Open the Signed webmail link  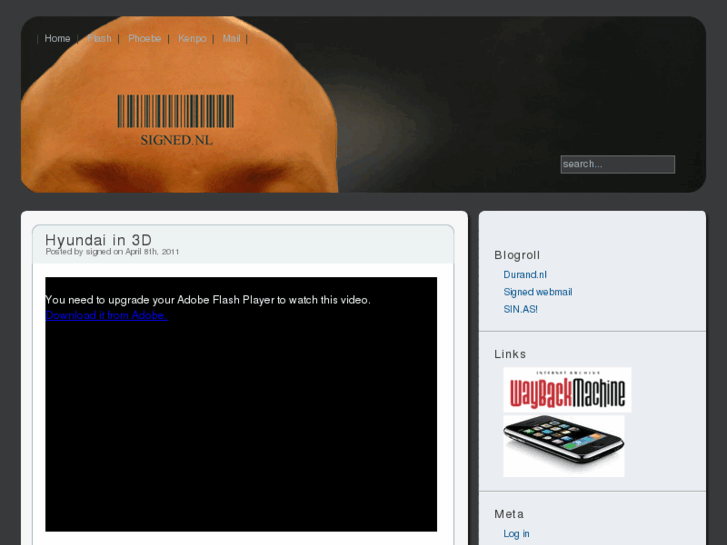pos(538,292)
